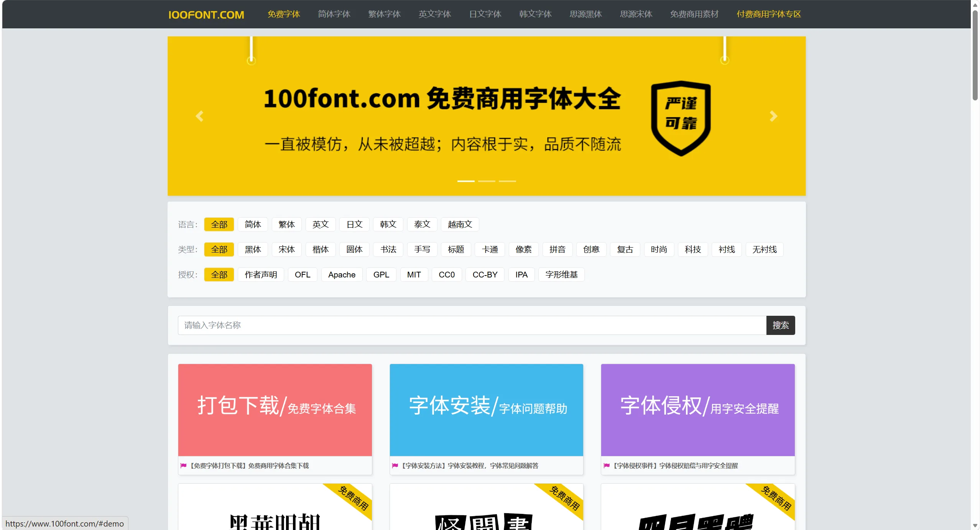Filter language by 泰文
The image size is (980, 530).
pos(422,224)
